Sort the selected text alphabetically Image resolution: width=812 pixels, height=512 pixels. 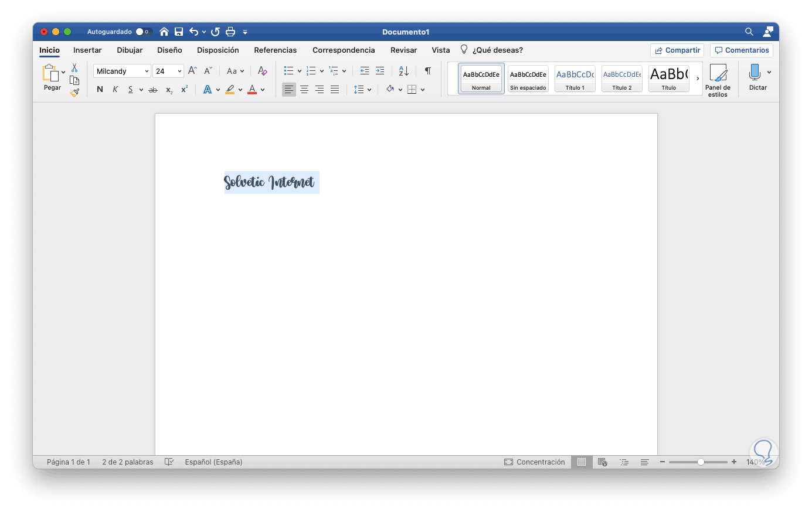pyautogui.click(x=404, y=71)
